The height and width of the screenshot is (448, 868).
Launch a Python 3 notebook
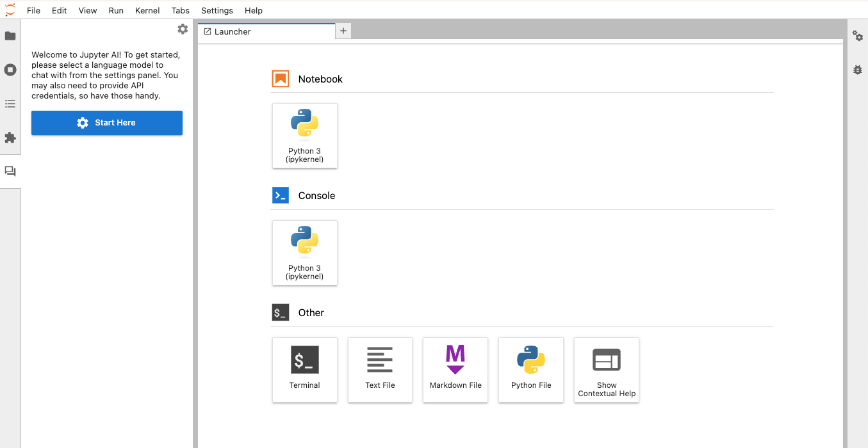[x=305, y=136]
